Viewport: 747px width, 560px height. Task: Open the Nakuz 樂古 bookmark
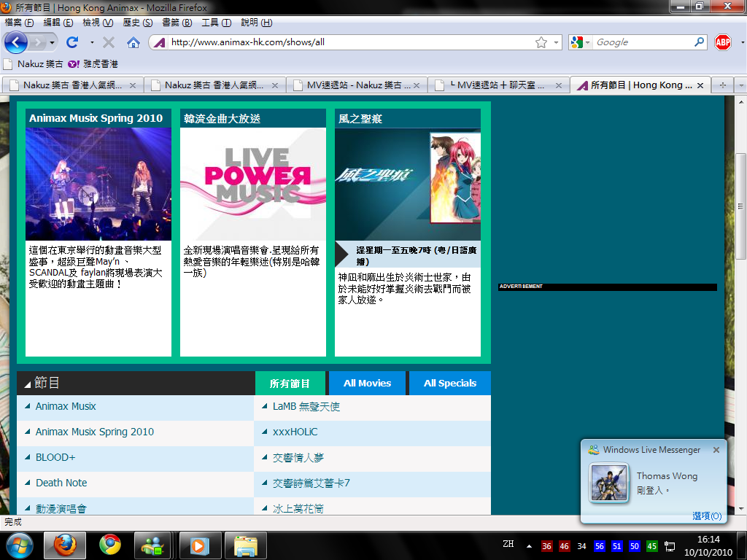(34, 64)
